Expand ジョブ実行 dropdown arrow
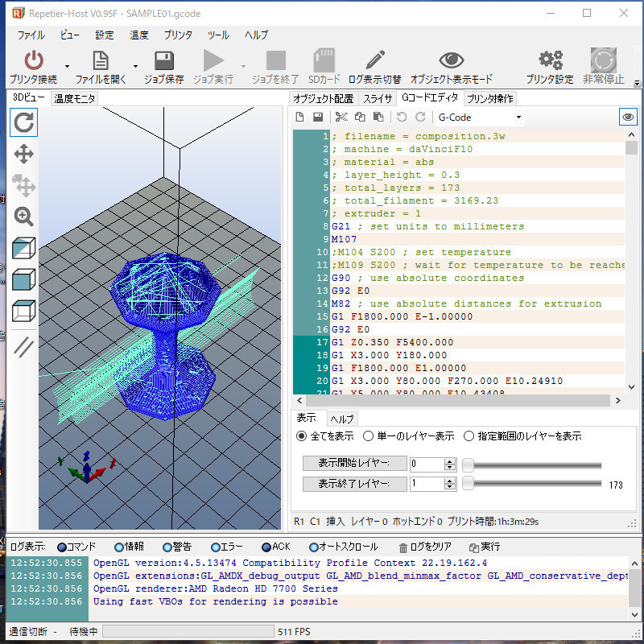 pos(244,66)
